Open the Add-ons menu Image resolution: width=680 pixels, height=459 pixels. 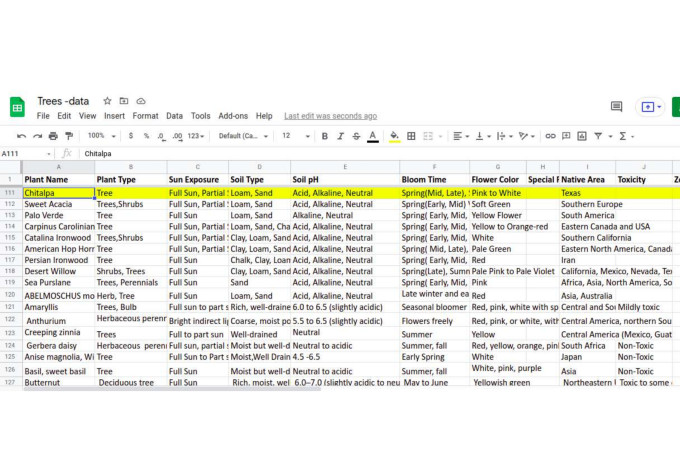coord(232,116)
